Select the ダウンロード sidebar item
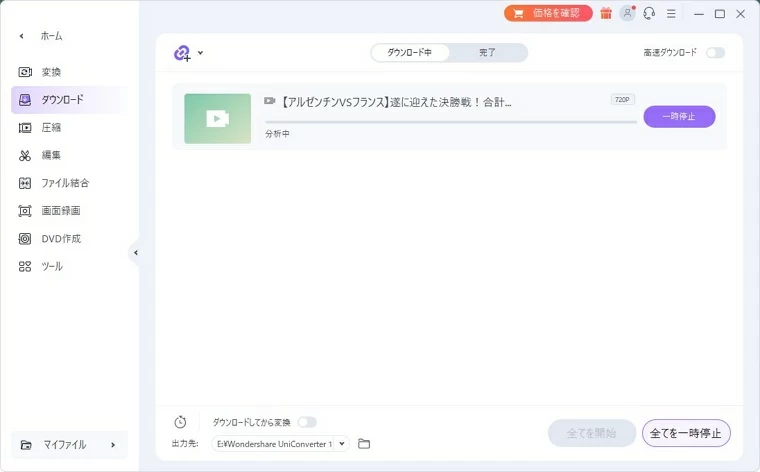 click(x=69, y=100)
